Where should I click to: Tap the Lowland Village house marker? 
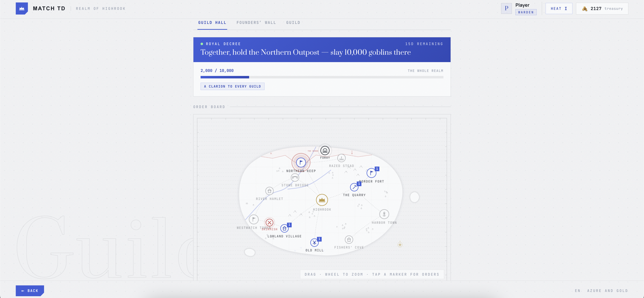pos(284,228)
